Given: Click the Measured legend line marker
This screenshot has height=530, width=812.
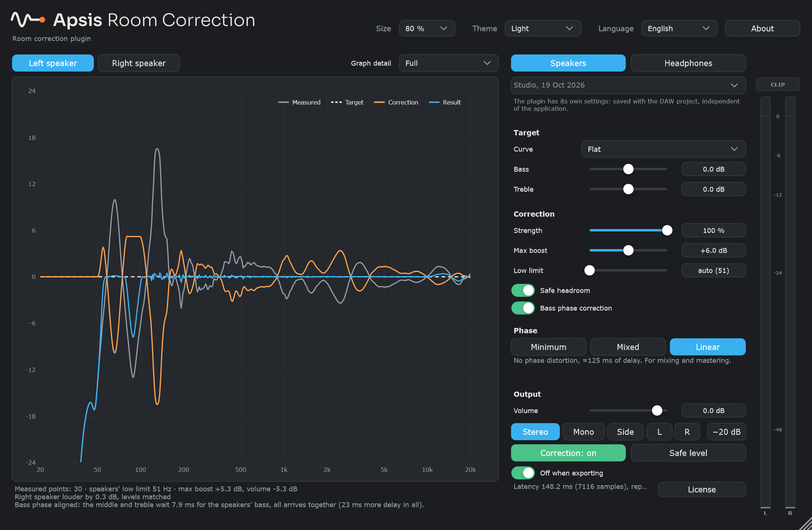Looking at the screenshot, I should [284, 102].
